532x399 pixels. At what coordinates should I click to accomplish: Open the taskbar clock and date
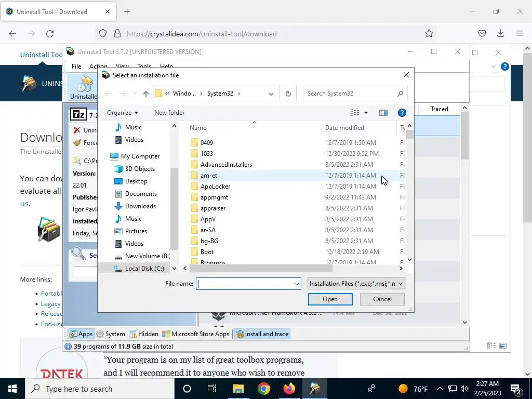487,389
